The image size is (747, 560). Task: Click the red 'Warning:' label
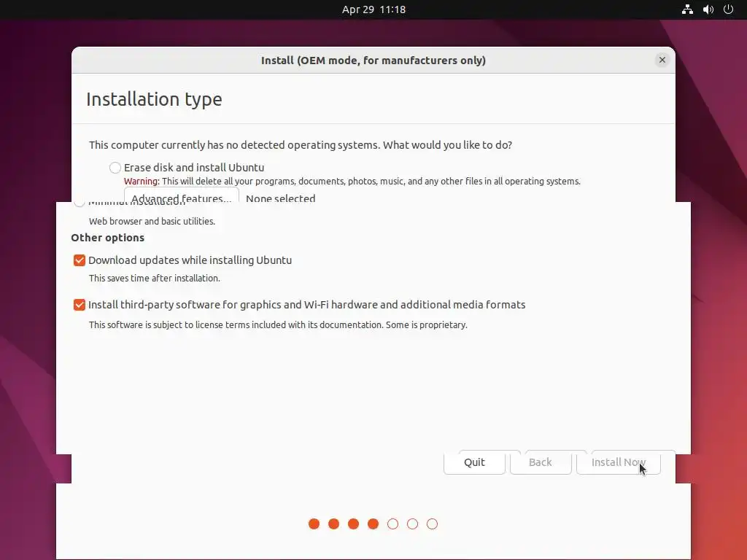tap(142, 182)
